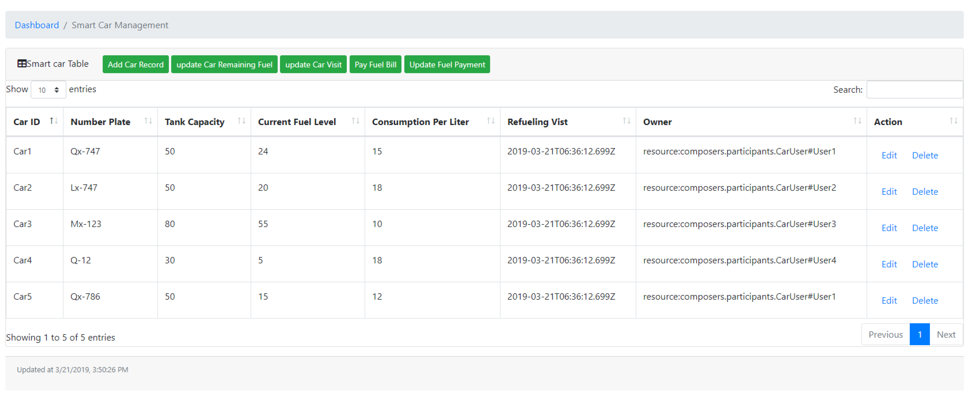Click the update Car Visit button
980x399 pixels.
[313, 64]
